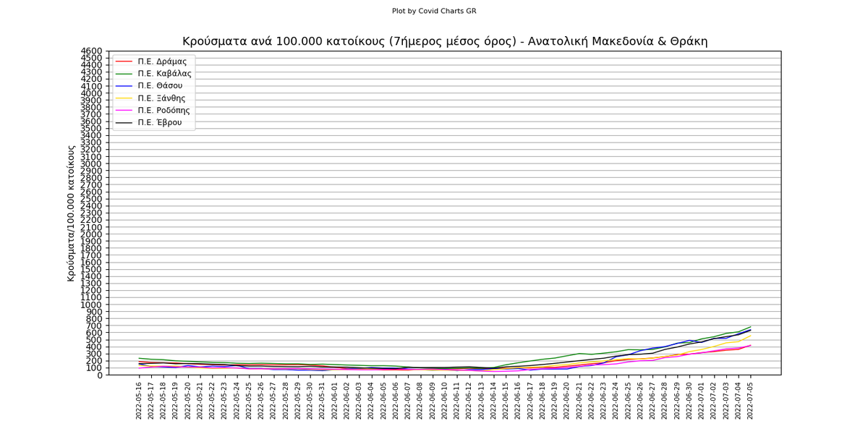Click the y-axis tick 3500
This screenshot has height=421, width=868.
(91, 129)
